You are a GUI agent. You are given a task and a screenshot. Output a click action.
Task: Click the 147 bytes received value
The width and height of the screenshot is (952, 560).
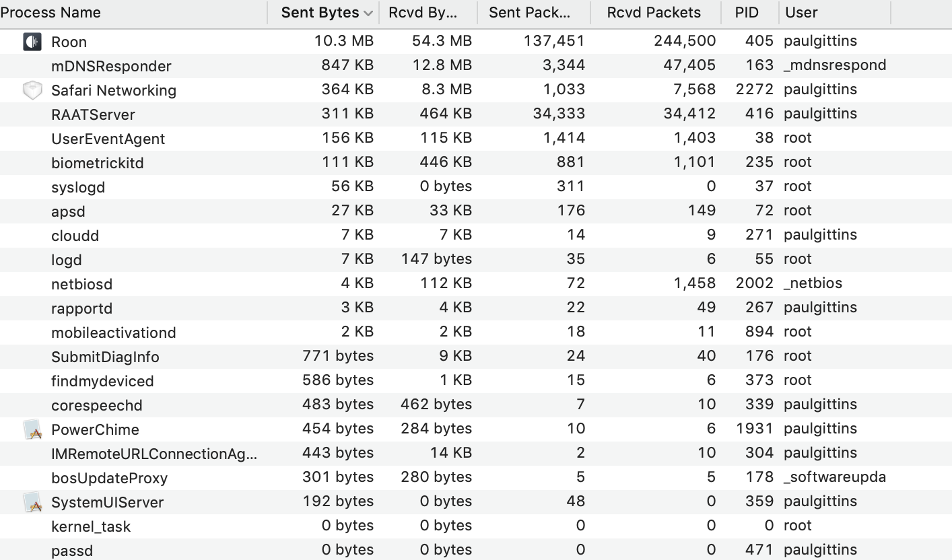[436, 258]
